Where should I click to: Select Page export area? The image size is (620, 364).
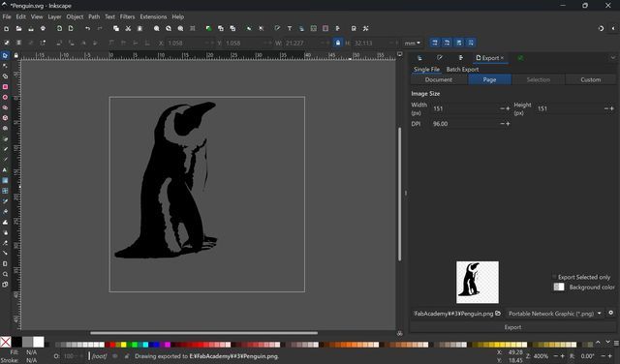pos(489,79)
